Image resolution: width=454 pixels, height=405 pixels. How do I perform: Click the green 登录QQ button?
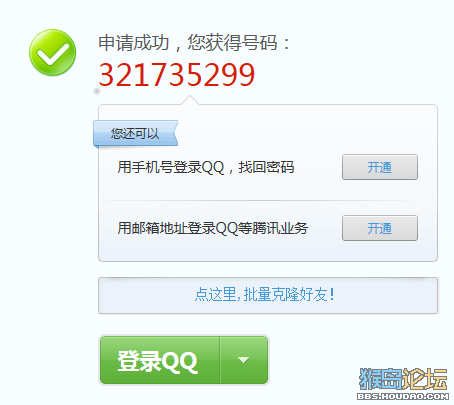(160, 360)
